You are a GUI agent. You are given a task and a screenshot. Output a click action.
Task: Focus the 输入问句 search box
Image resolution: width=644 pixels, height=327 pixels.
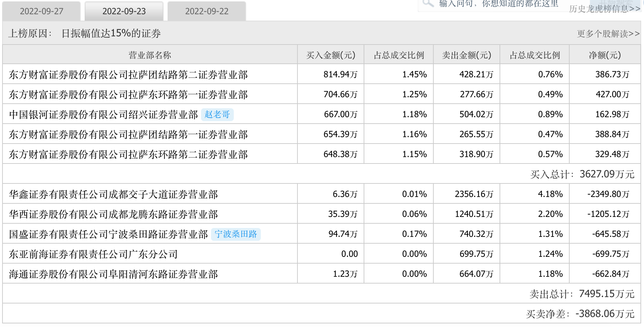tap(498, 4)
